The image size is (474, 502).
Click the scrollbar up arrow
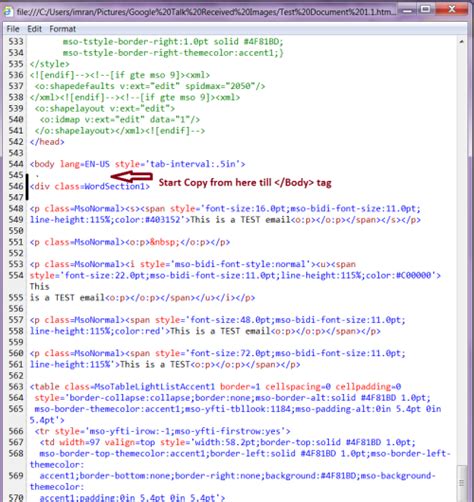tap(461, 42)
